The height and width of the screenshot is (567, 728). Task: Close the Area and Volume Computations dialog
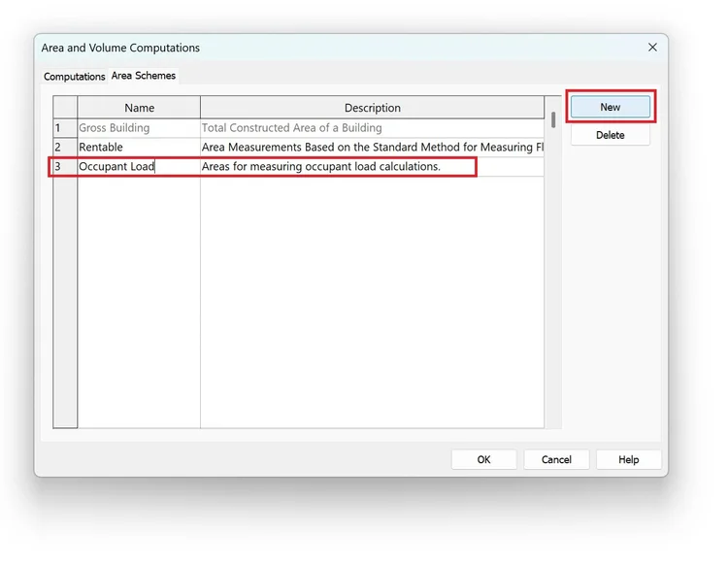(652, 48)
